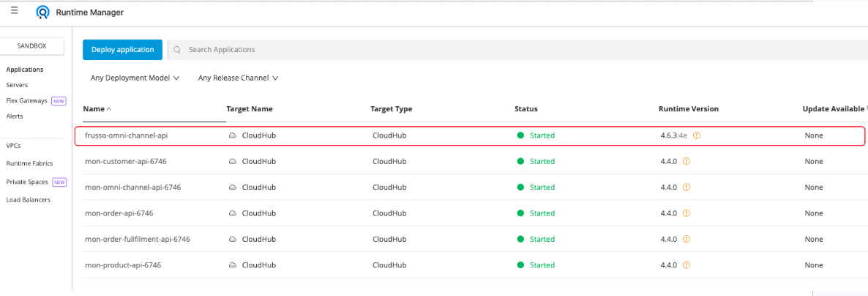Open the SANDBOX environment switcher
The height and width of the screenshot is (296, 868).
tap(31, 46)
